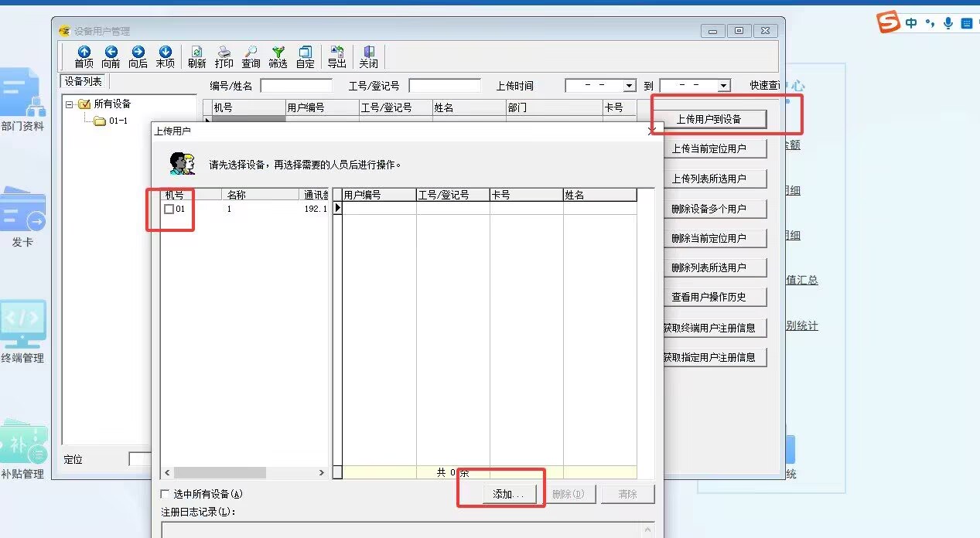Click the 编号/姓名 input field
The width and height of the screenshot is (980, 538).
point(296,86)
